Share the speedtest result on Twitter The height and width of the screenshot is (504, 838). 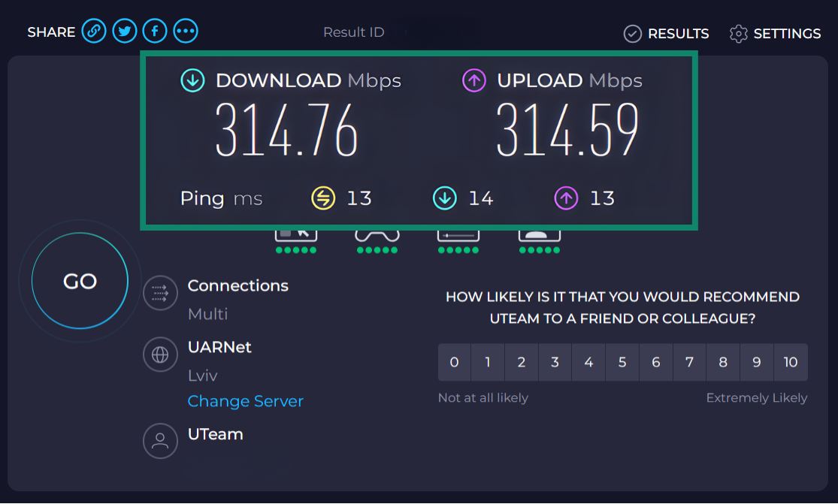125,31
